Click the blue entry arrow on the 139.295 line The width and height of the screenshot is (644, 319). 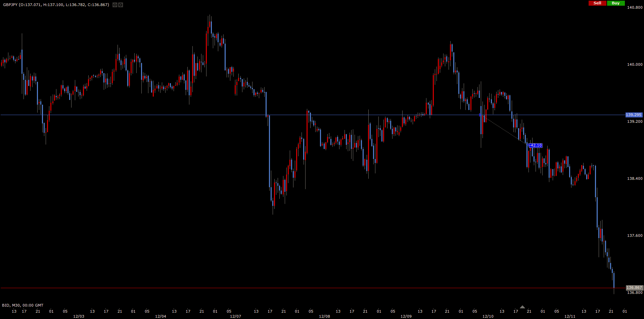[480, 115]
